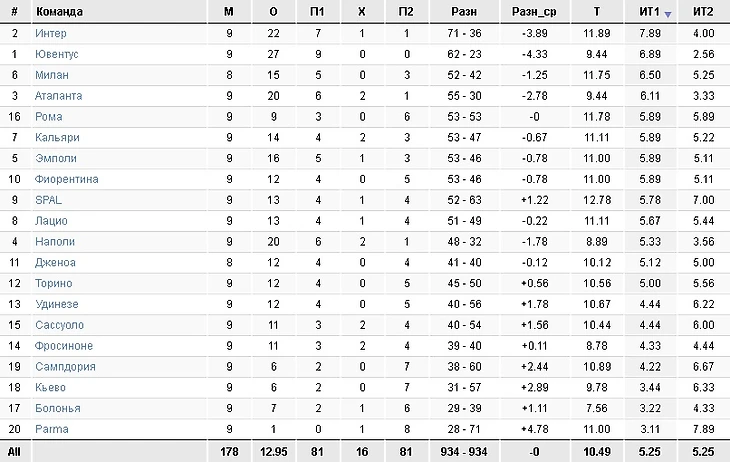Click the Х draws column header
The width and height of the screenshot is (730, 462).
pos(361,12)
